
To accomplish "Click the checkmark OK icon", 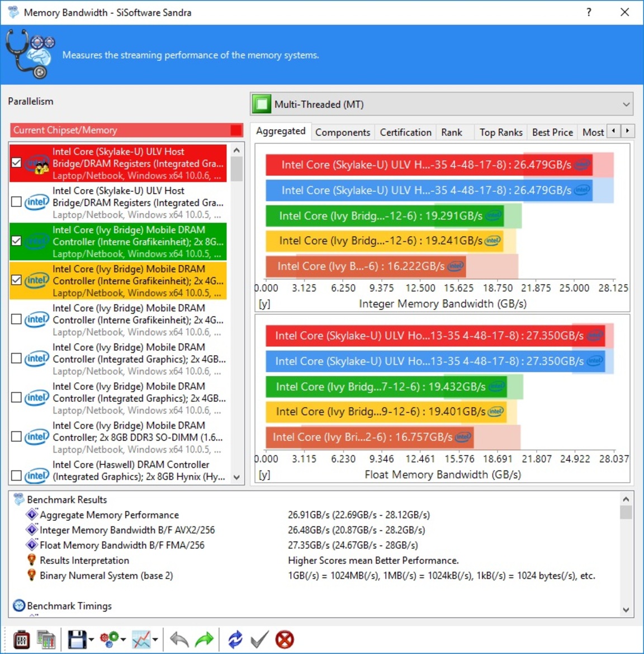I will [x=259, y=639].
